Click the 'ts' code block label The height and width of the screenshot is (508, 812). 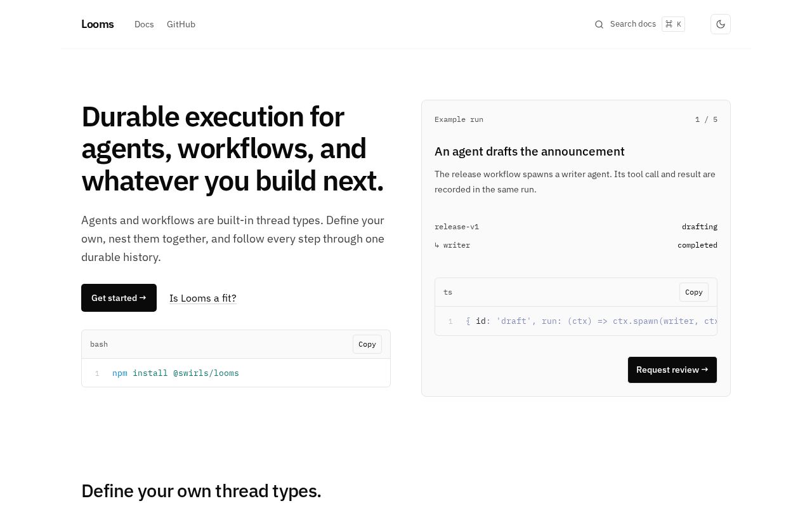tap(448, 292)
